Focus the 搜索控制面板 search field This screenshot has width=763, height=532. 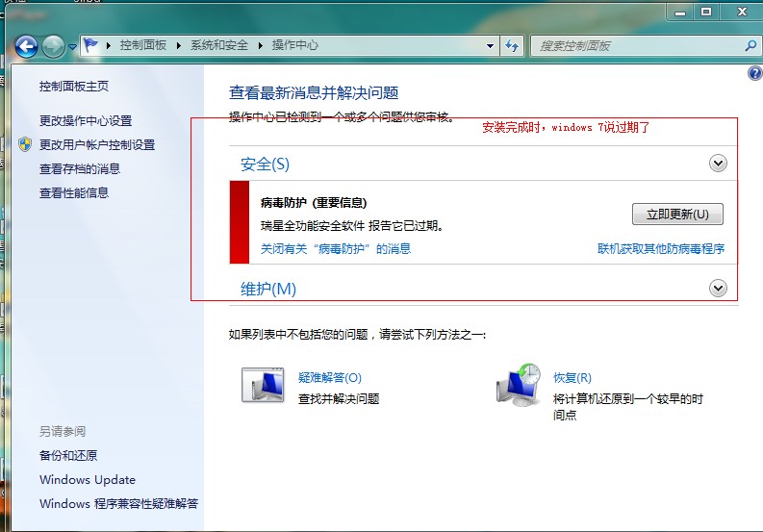tap(639, 46)
